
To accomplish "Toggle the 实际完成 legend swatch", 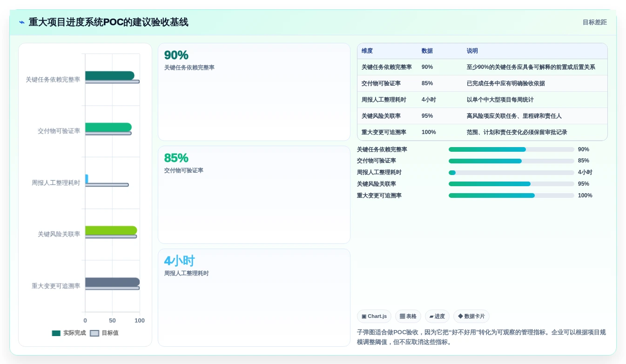I will coord(56,333).
